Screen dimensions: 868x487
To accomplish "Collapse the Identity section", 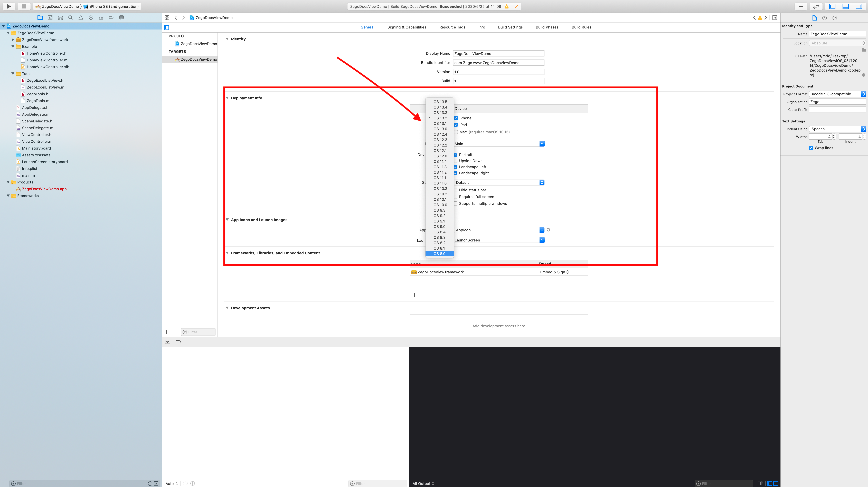I will pos(227,39).
